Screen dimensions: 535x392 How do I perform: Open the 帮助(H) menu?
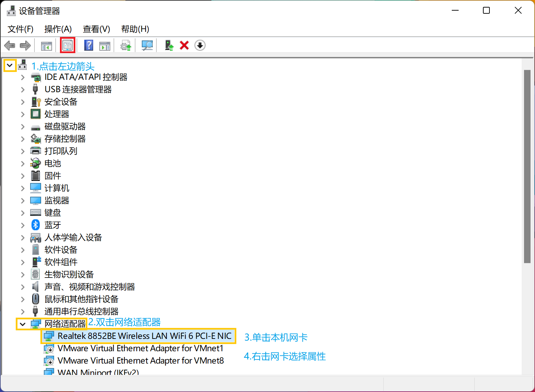(x=135, y=29)
